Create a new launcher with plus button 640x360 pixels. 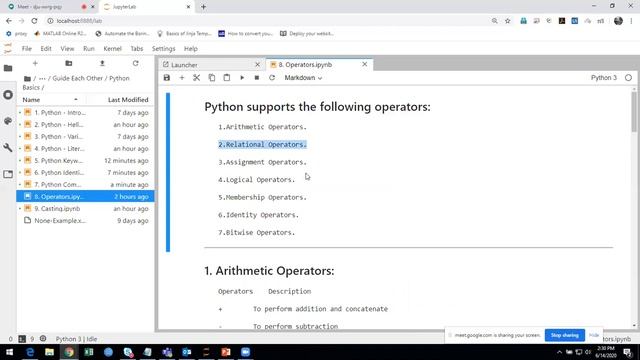pos(35,63)
